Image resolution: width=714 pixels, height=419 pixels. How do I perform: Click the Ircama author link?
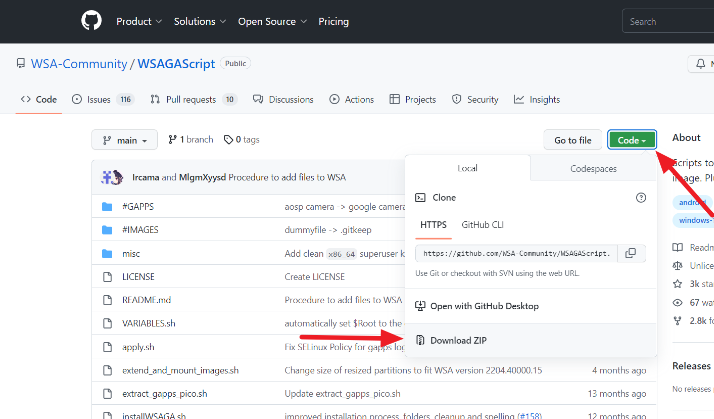(x=146, y=177)
